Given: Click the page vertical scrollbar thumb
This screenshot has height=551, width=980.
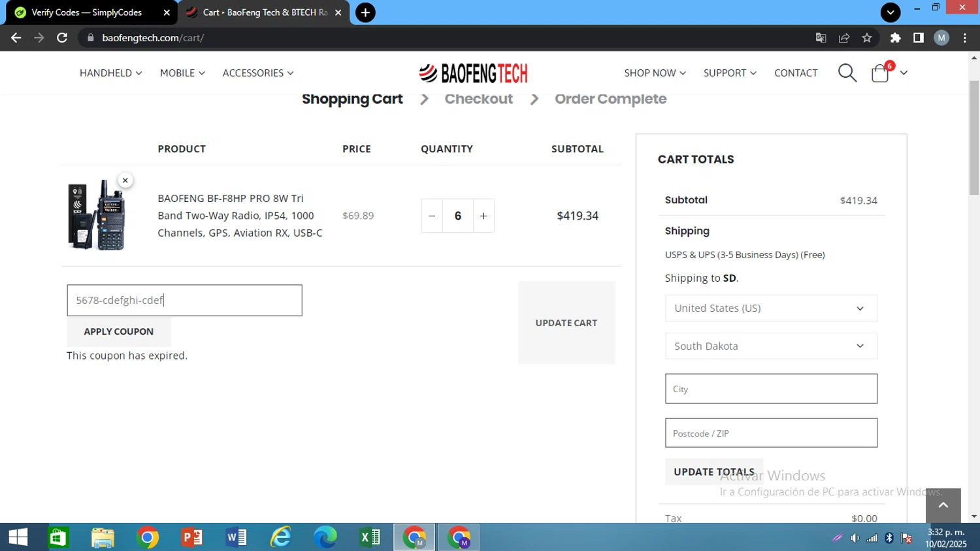Looking at the screenshot, I should [974, 137].
